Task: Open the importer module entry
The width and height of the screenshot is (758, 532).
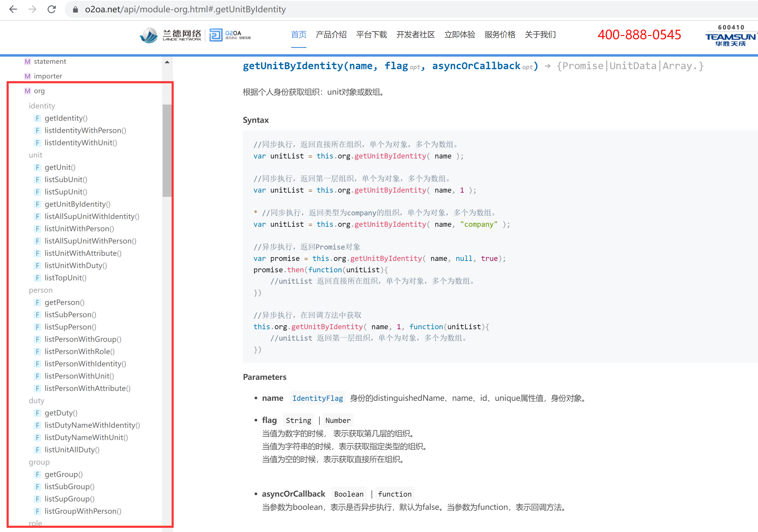Action: [x=48, y=76]
